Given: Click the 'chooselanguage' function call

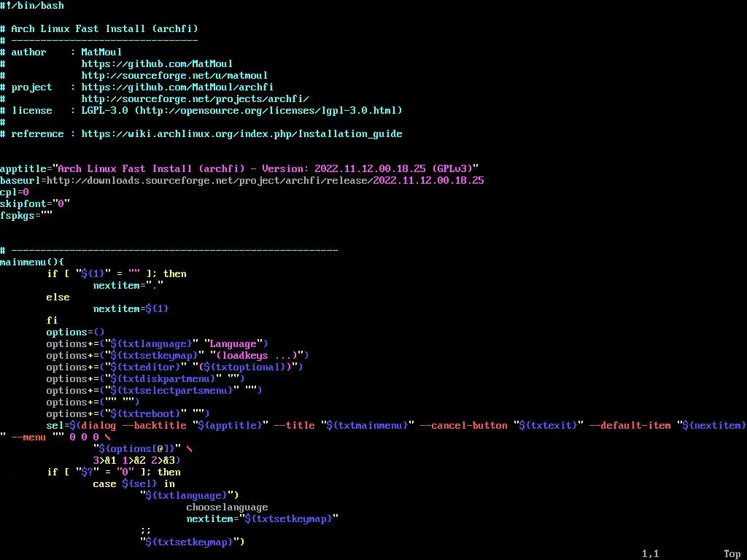Looking at the screenshot, I should pyautogui.click(x=228, y=507).
